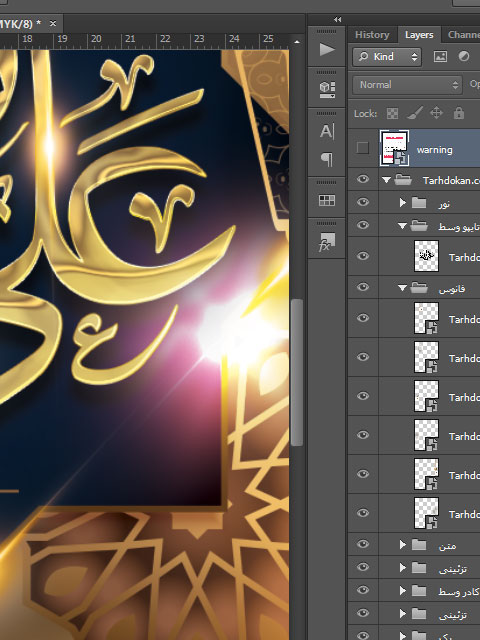Click the نور group folder icon
The height and width of the screenshot is (640, 480).
(419, 202)
